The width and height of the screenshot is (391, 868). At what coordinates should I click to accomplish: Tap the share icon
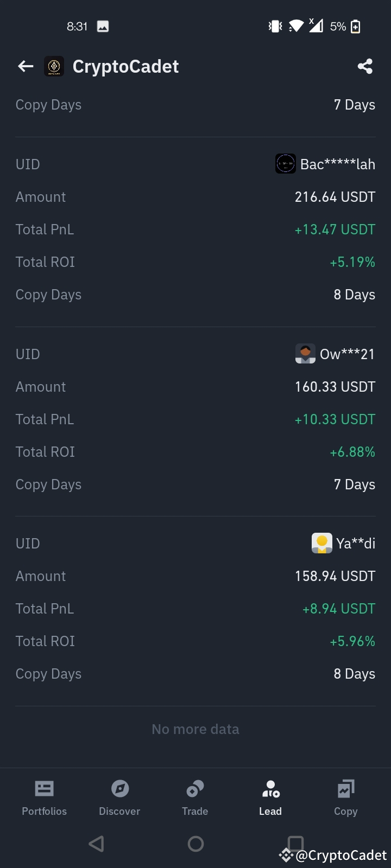point(365,66)
